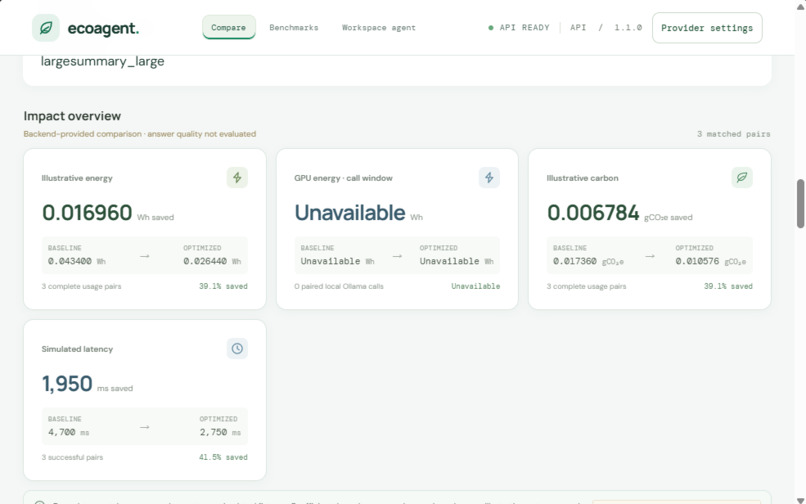The image size is (806, 504).
Task: Open Provider settings
Action: [707, 28]
